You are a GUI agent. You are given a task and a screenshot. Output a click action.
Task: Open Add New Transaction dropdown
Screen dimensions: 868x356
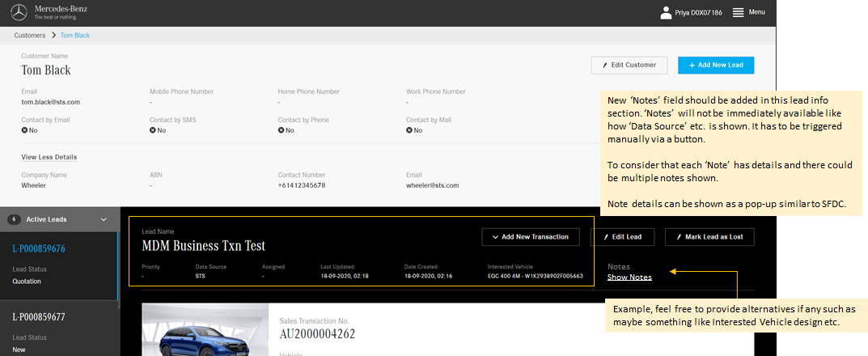click(531, 237)
